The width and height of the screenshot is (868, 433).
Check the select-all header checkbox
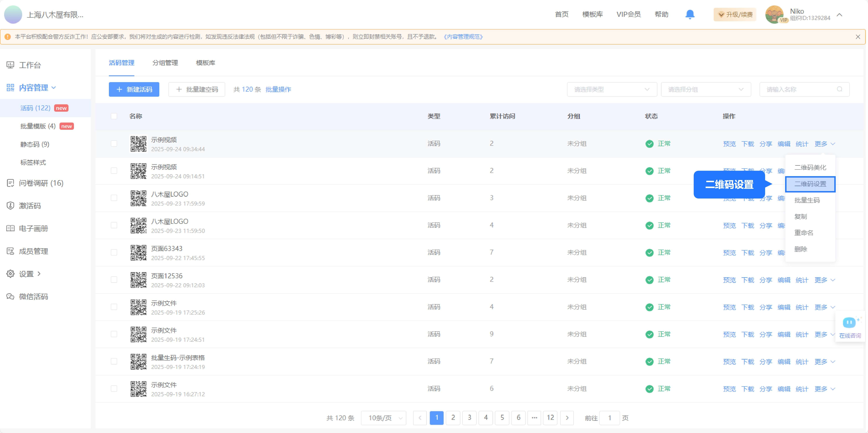[x=114, y=116]
